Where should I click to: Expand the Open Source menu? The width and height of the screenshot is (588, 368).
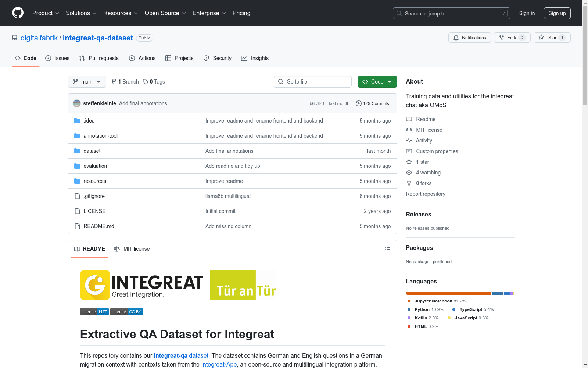coord(165,13)
